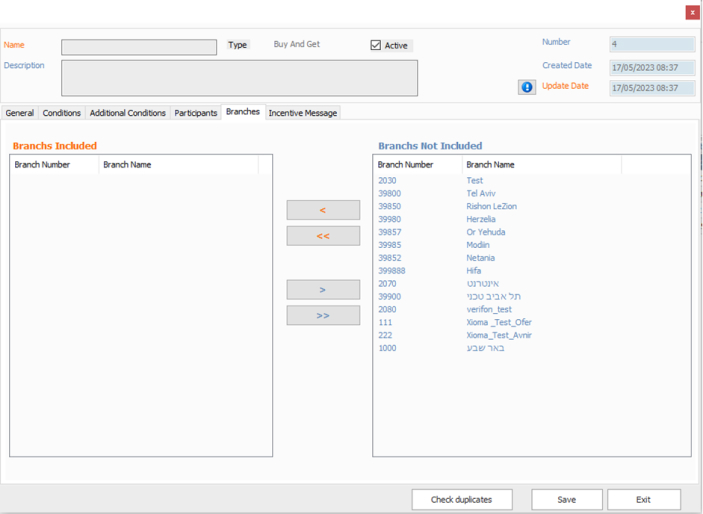Click the single right arrow move button
Image resolution: width=703 pixels, height=514 pixels.
coord(323,290)
